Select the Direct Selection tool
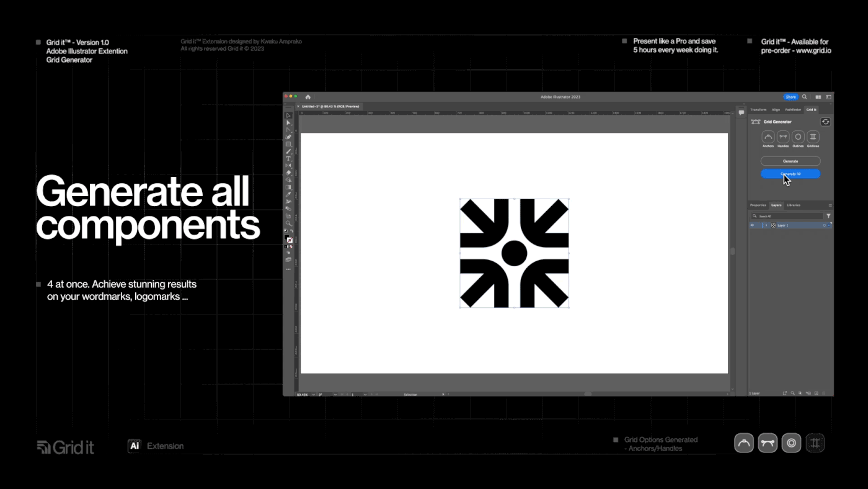868x489 pixels. pyautogui.click(x=288, y=123)
